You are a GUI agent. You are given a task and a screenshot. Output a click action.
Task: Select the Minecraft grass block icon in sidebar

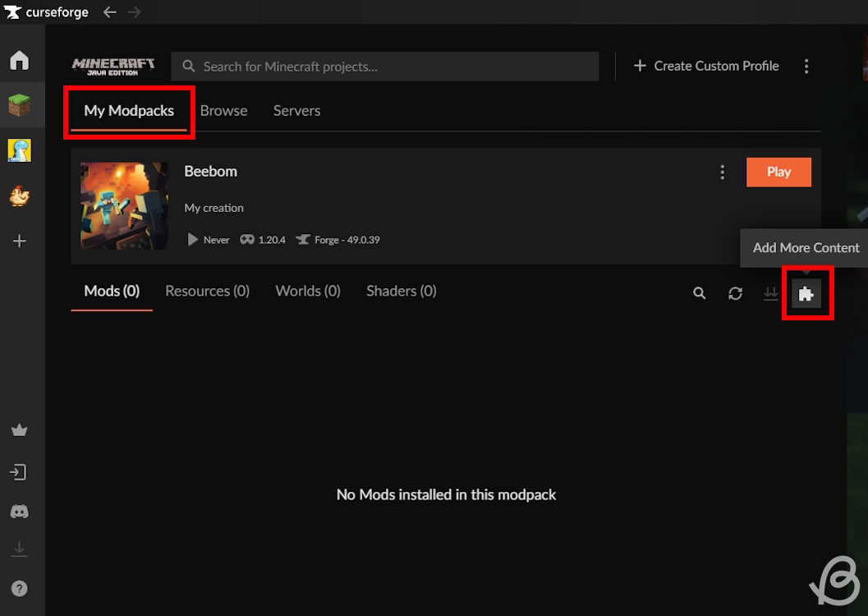coord(21,104)
